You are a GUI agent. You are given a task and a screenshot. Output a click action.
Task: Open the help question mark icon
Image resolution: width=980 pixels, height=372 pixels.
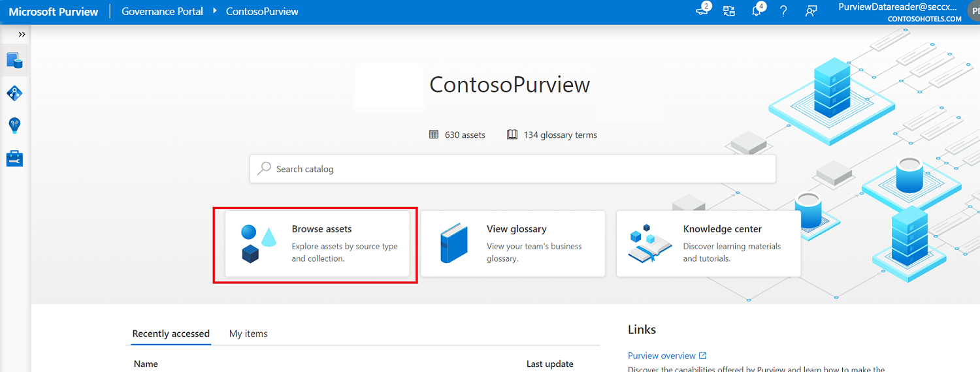[x=783, y=11]
